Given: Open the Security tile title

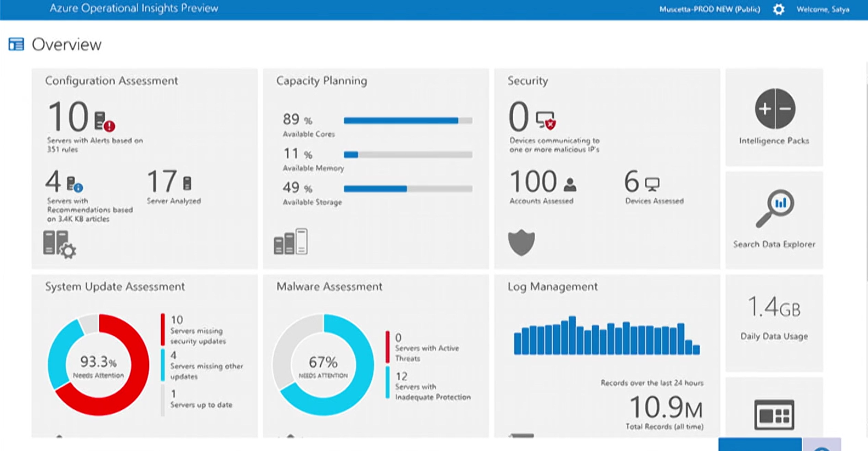Looking at the screenshot, I should coord(527,81).
